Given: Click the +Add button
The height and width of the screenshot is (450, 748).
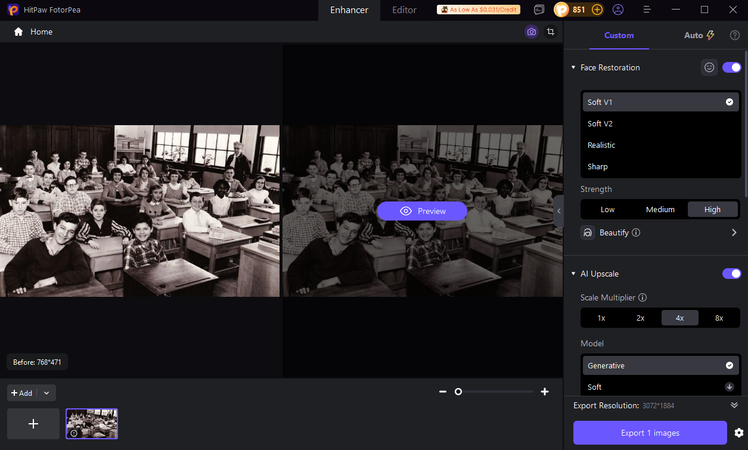Looking at the screenshot, I should tap(22, 393).
